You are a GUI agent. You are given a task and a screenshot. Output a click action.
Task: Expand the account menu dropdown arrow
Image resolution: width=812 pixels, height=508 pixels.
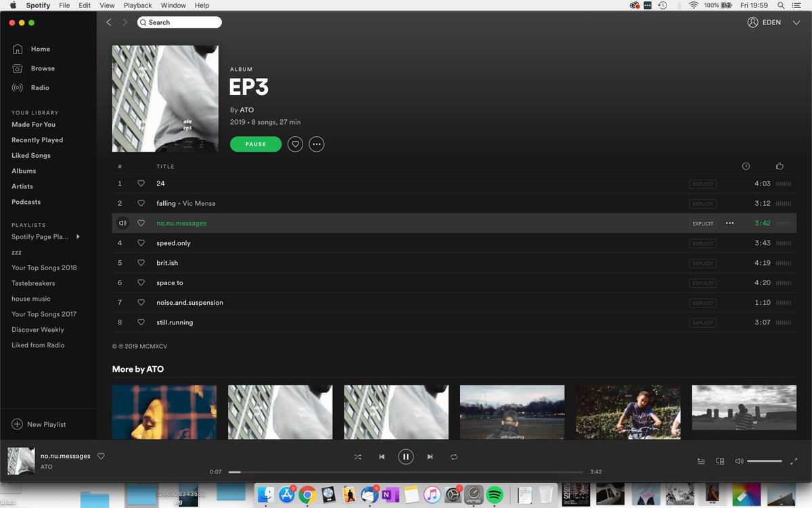(796, 22)
